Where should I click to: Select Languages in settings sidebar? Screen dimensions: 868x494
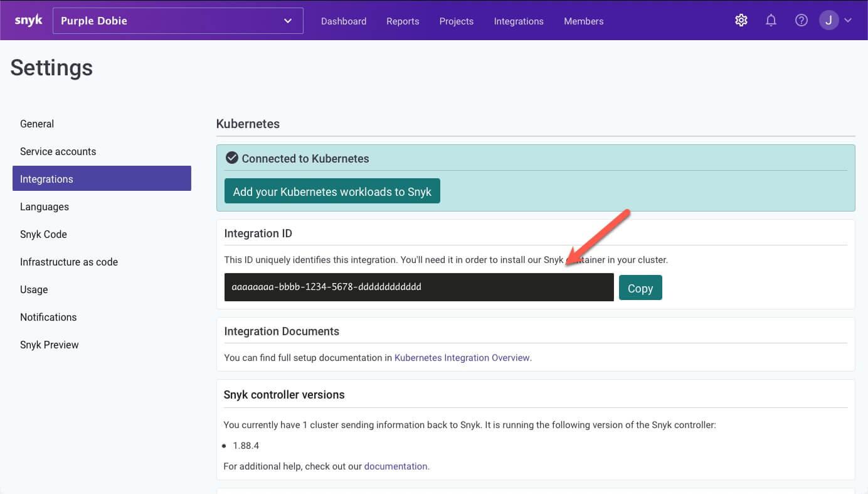(102, 207)
